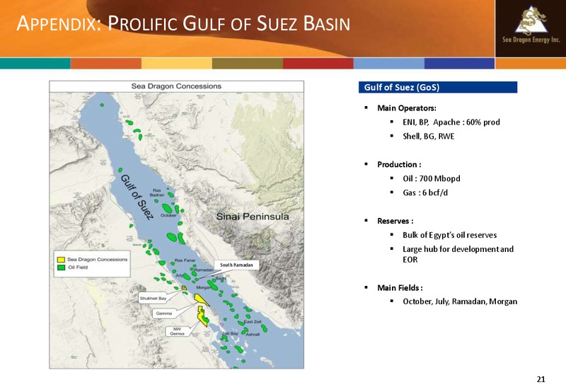The image size is (566, 392).
Task: Click the 'Gamma' callout label
Action: (x=164, y=313)
